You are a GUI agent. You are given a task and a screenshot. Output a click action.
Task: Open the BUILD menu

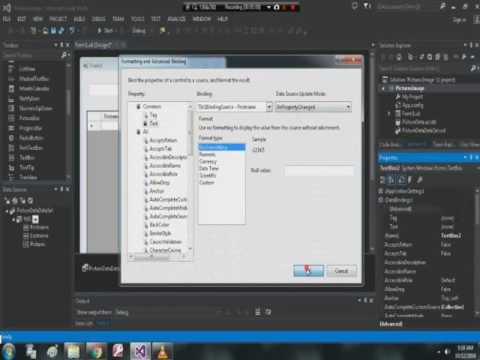[x=79, y=19]
